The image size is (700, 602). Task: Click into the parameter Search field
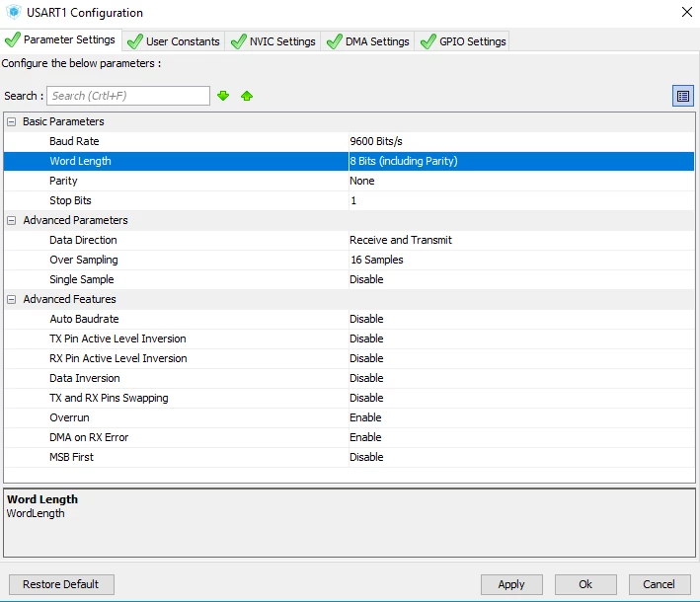[x=128, y=96]
